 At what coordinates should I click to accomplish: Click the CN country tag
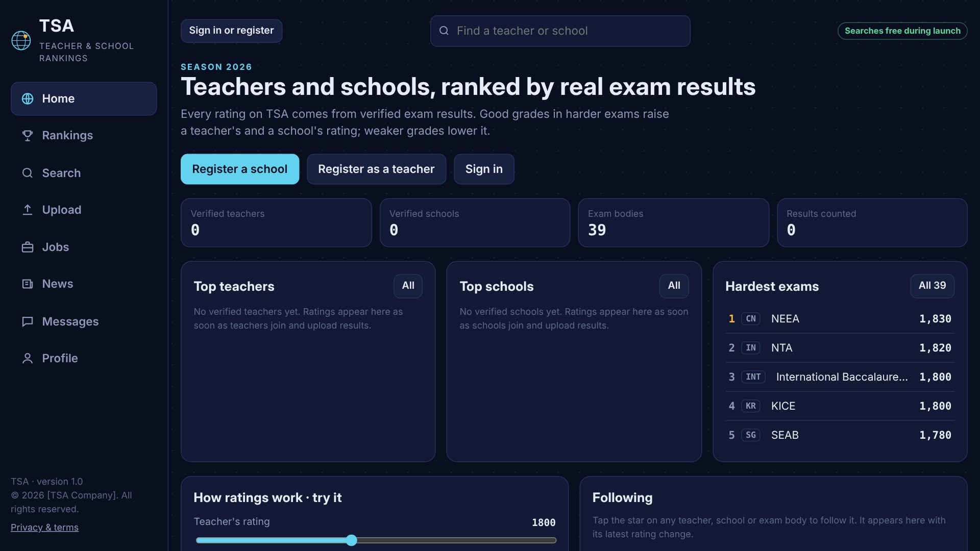point(750,319)
